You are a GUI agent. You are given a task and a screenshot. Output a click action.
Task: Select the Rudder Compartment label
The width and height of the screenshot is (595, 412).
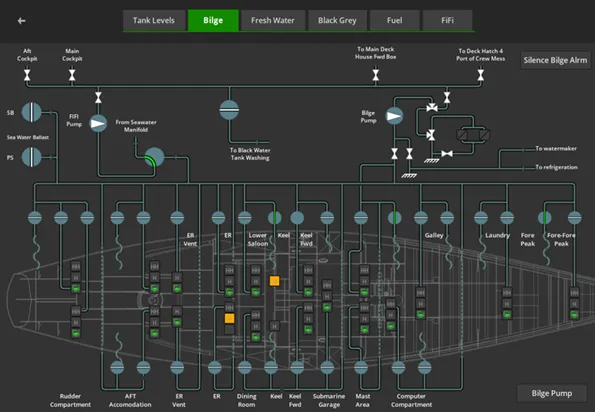point(70,400)
